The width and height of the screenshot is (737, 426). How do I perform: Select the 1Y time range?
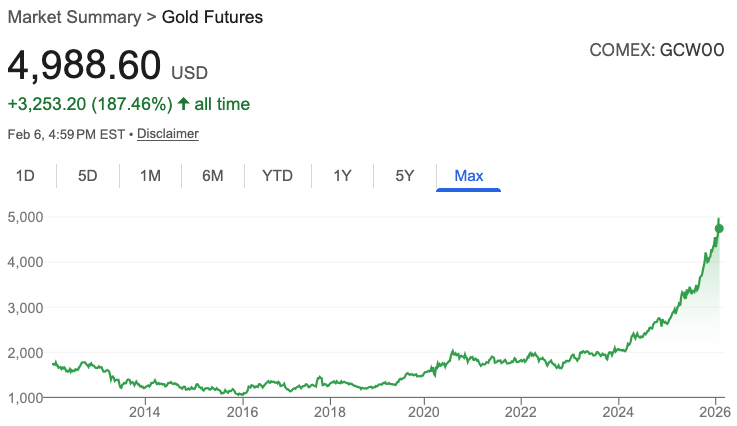pos(342,176)
